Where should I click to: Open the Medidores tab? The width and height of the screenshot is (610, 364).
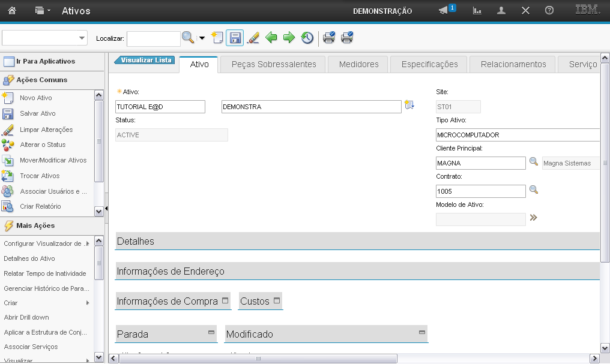coord(358,64)
